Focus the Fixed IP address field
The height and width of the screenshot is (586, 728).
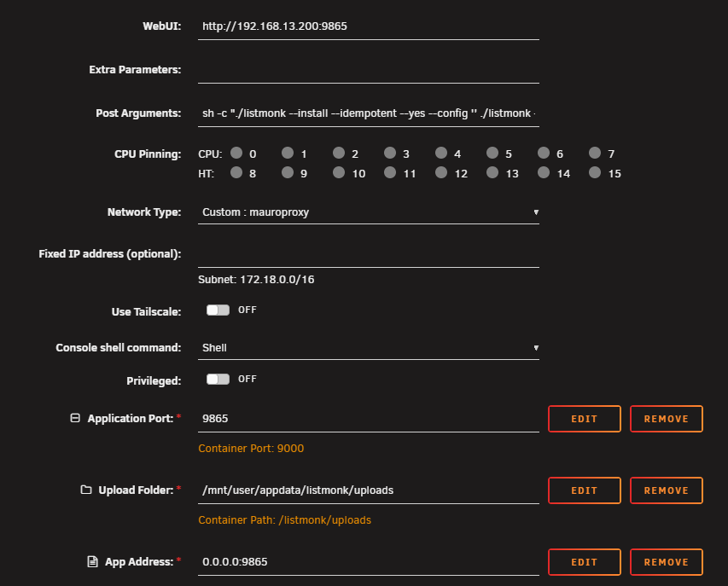click(369, 254)
